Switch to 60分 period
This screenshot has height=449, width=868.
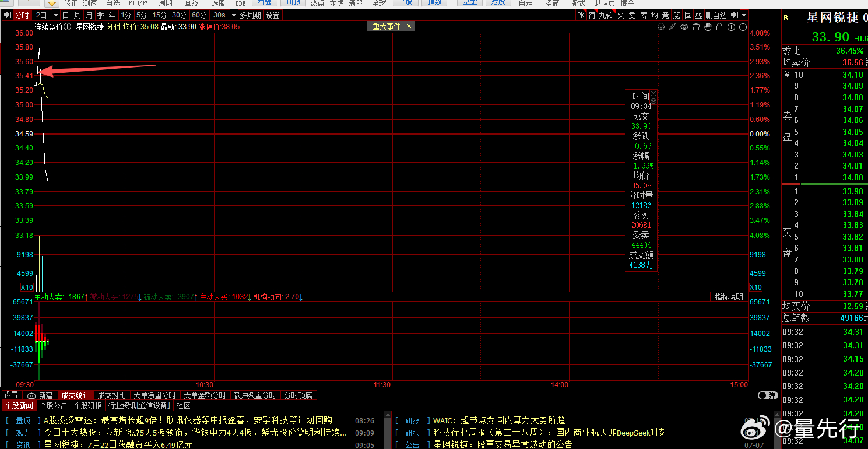[199, 15]
